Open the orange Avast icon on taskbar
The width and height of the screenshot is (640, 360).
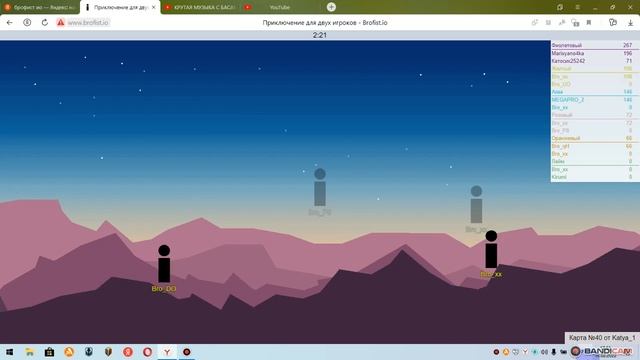69,352
